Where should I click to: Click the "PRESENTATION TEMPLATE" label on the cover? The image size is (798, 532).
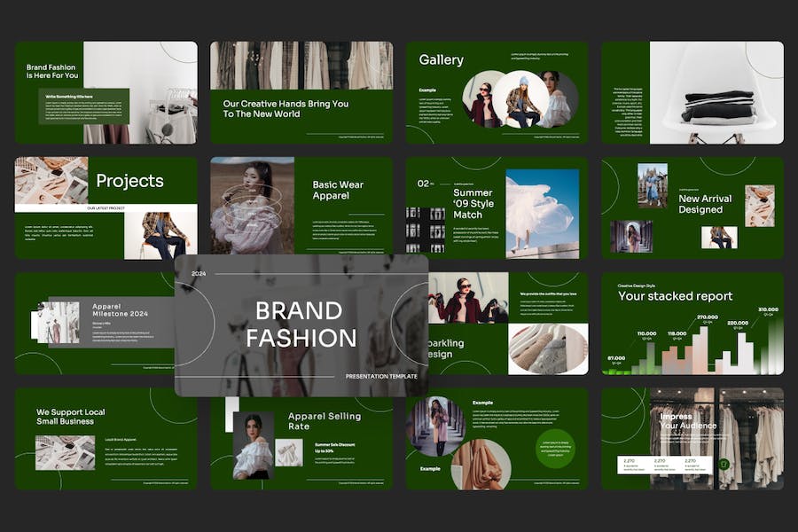[381, 376]
